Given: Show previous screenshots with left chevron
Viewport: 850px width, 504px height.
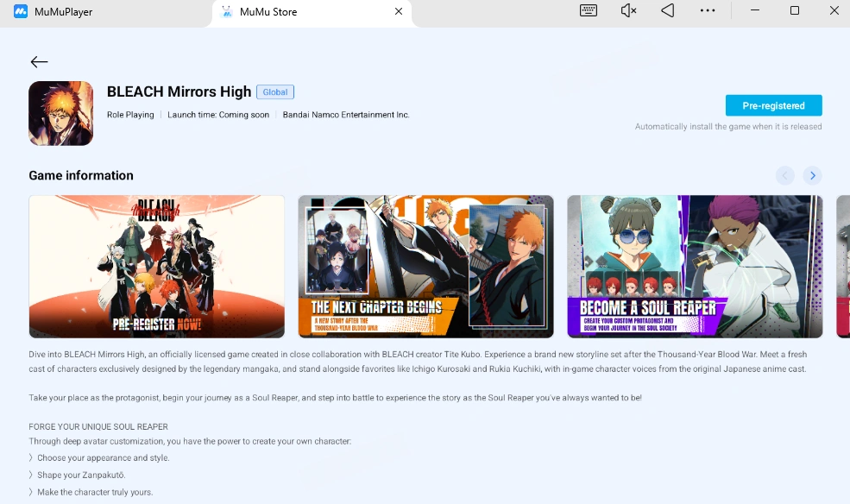Looking at the screenshot, I should tap(785, 175).
